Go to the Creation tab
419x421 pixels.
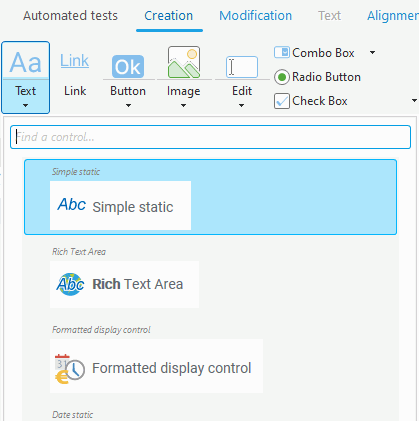click(x=169, y=16)
